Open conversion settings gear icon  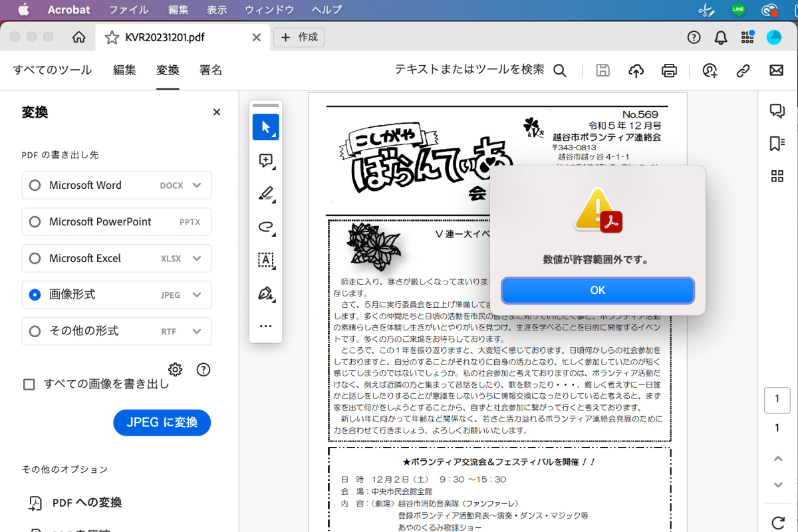[x=176, y=370]
